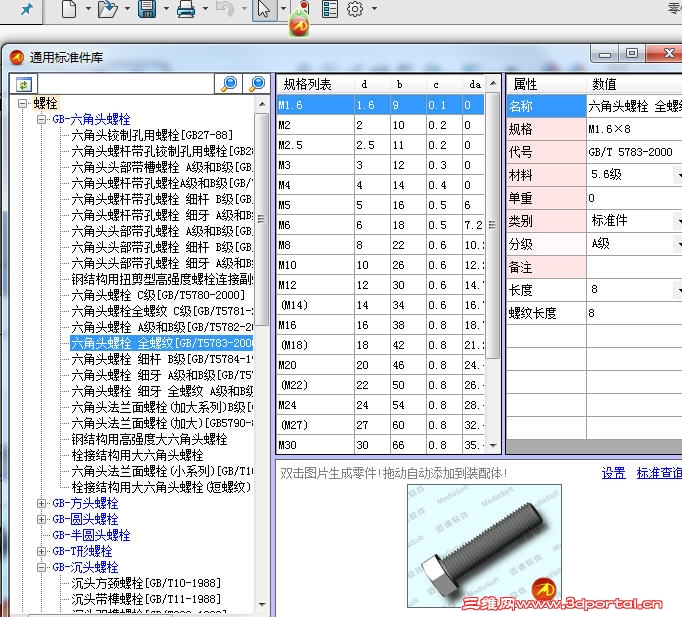Select the M5 row in spec list
This screenshot has height=617, width=682.
click(380, 205)
